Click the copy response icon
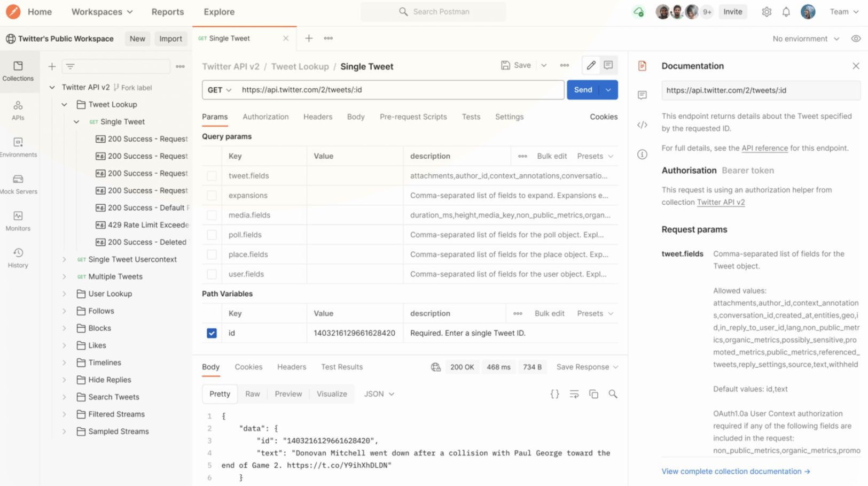Image resolution: width=868 pixels, height=486 pixels. tap(593, 394)
